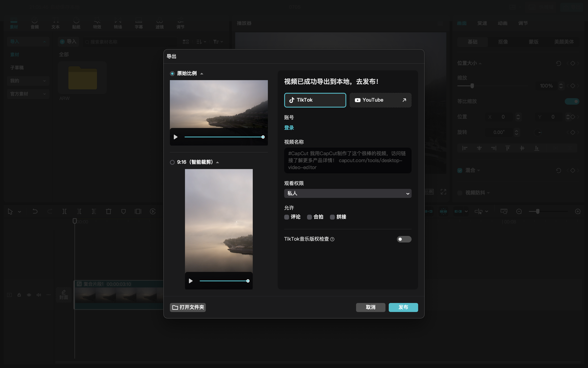Click the timeline zoom out icon
Screen dimensions: 588x368
[x=519, y=212]
